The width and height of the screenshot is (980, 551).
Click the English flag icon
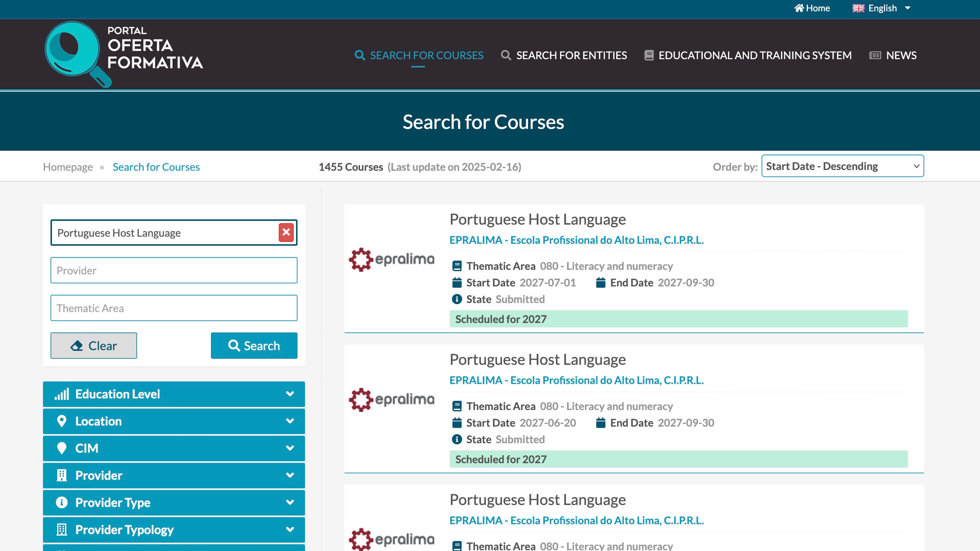(858, 8)
